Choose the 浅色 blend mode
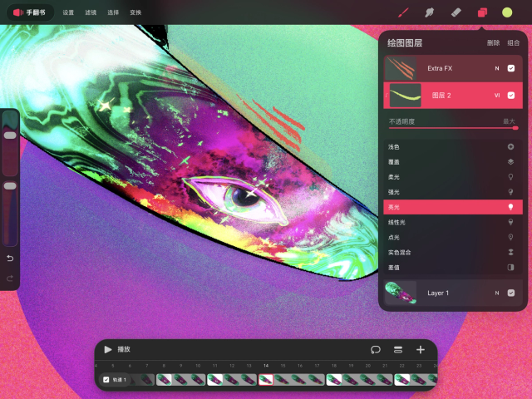 point(453,146)
